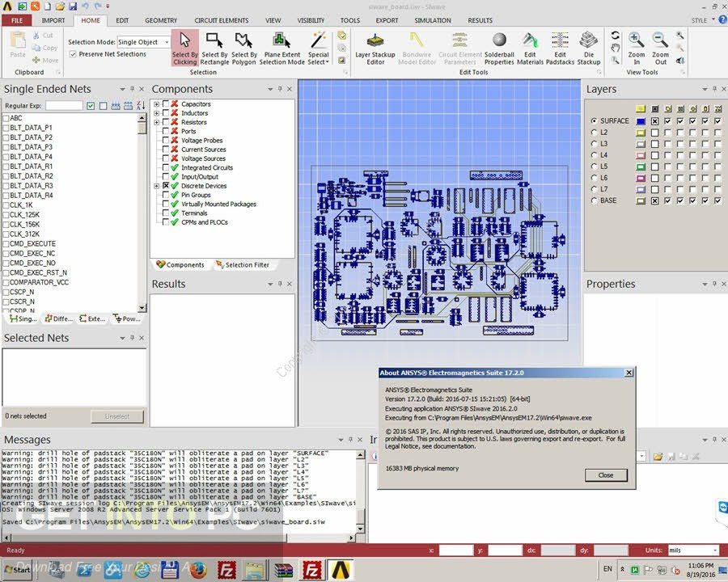This screenshot has width=728, height=582.
Task: Check the BLT_DATA_P1 net checkbox
Action: point(6,128)
